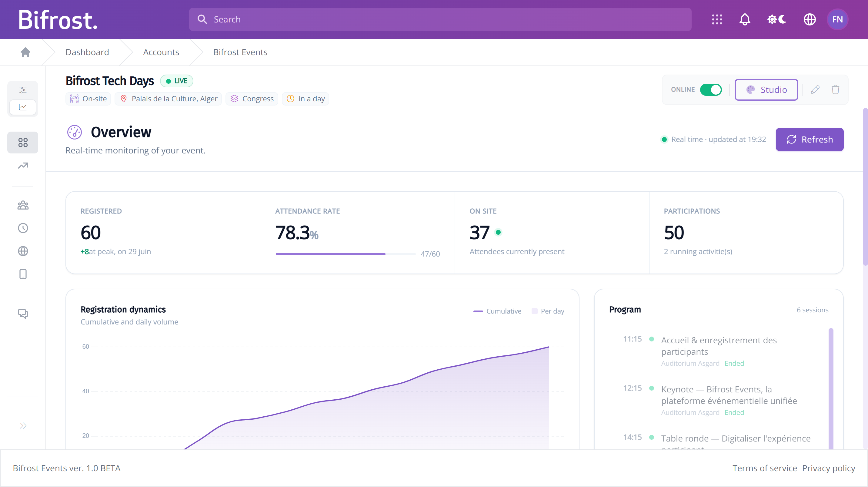Image resolution: width=868 pixels, height=487 pixels.
Task: Open the attendees group sidebar item
Action: (x=22, y=205)
